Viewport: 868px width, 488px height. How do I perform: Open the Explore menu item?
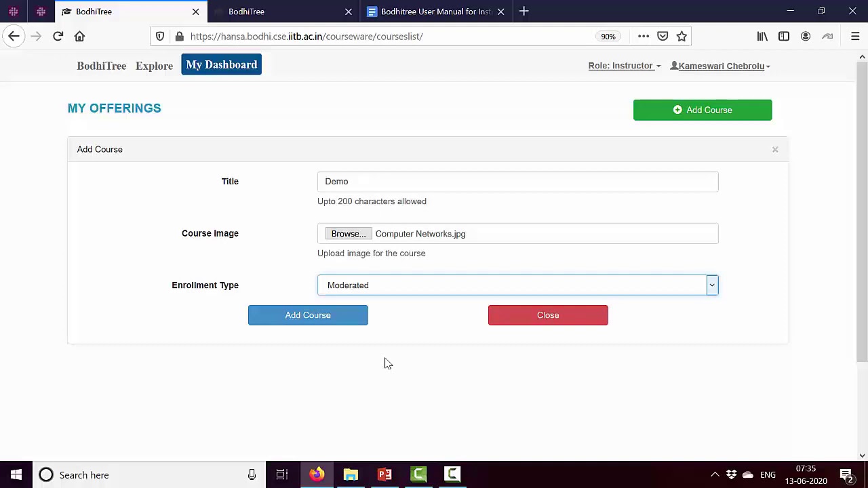point(154,66)
